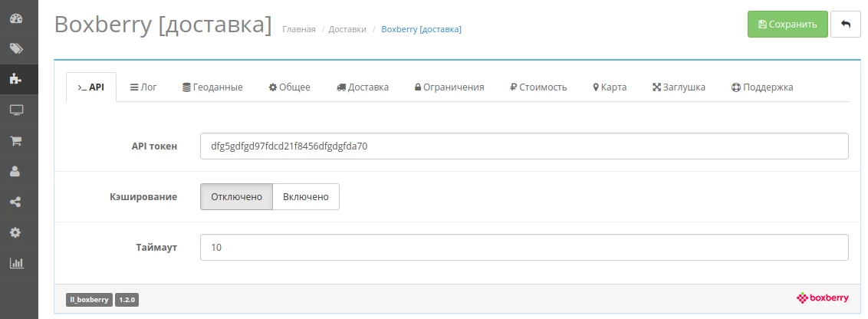Open the Marketing share sidebar icon

16,202
